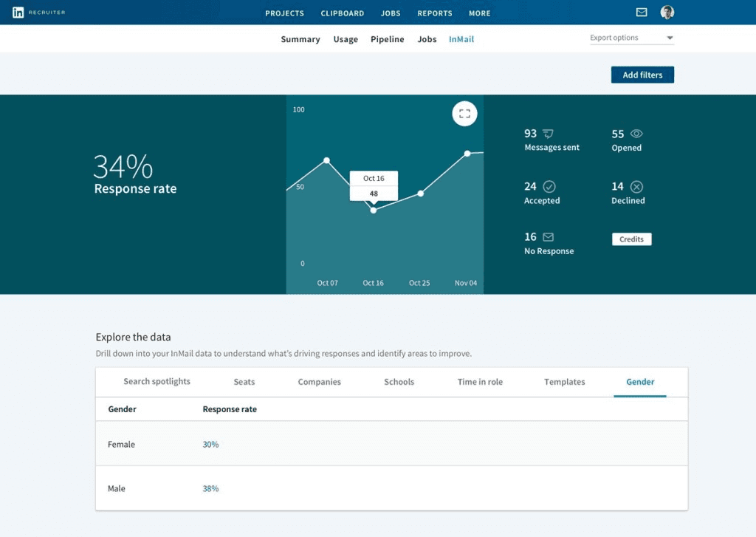Open the Templates tab

[564, 382]
